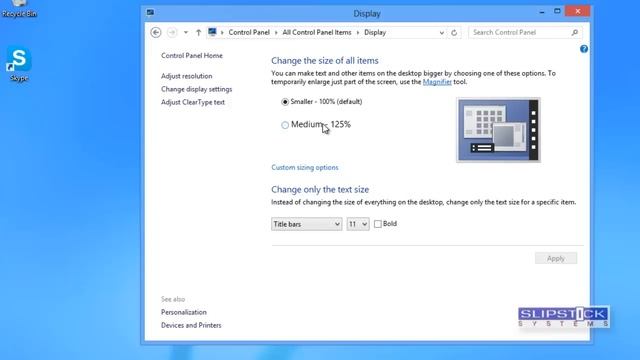Open Change display settings link
The width and height of the screenshot is (640, 360).
(196, 89)
